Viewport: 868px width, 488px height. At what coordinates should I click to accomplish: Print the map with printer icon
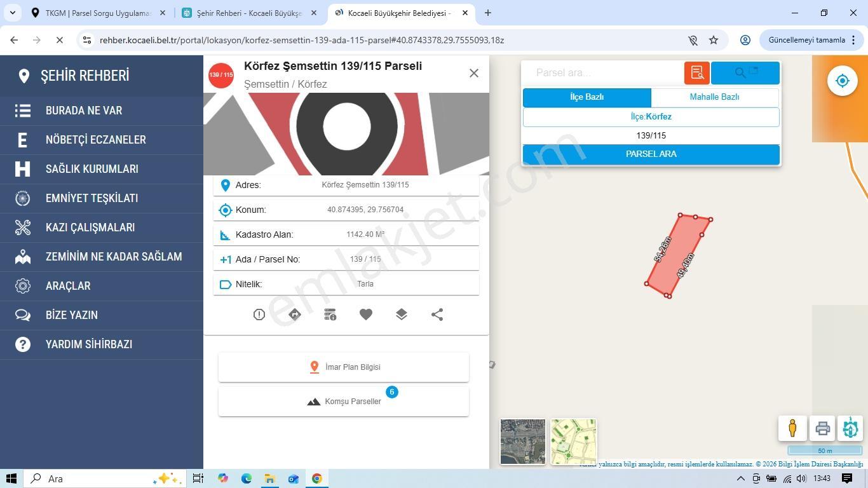click(x=822, y=428)
